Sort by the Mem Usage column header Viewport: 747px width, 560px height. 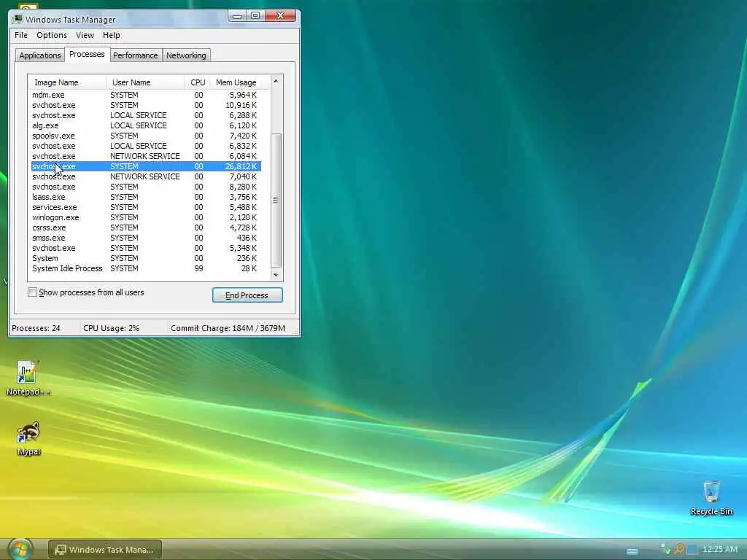(236, 82)
